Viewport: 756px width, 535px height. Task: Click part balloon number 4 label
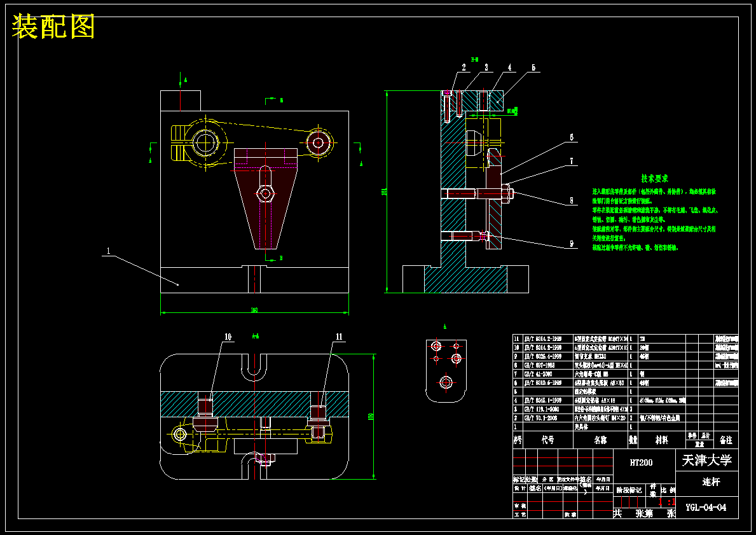[510, 67]
